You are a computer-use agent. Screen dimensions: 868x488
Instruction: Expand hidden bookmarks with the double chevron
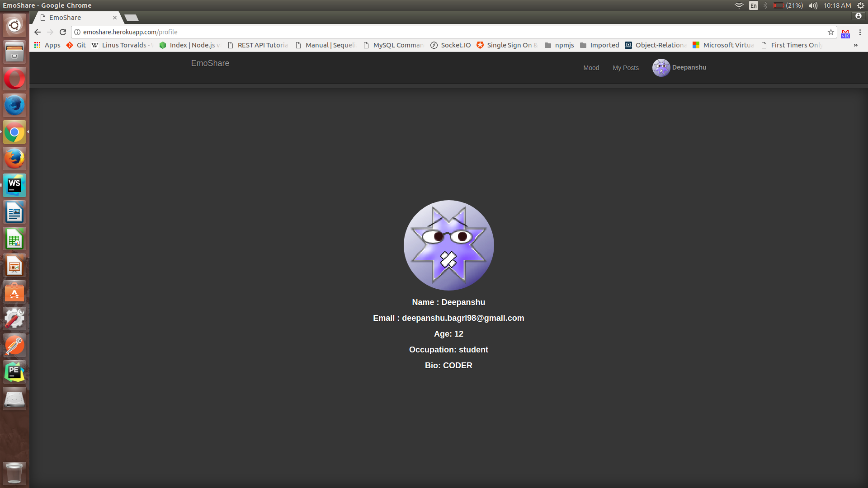pos(856,45)
